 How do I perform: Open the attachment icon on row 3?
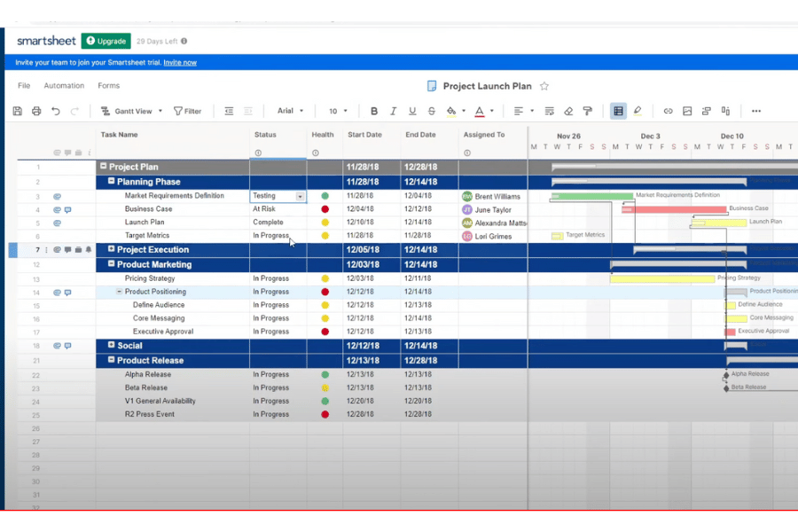click(57, 197)
